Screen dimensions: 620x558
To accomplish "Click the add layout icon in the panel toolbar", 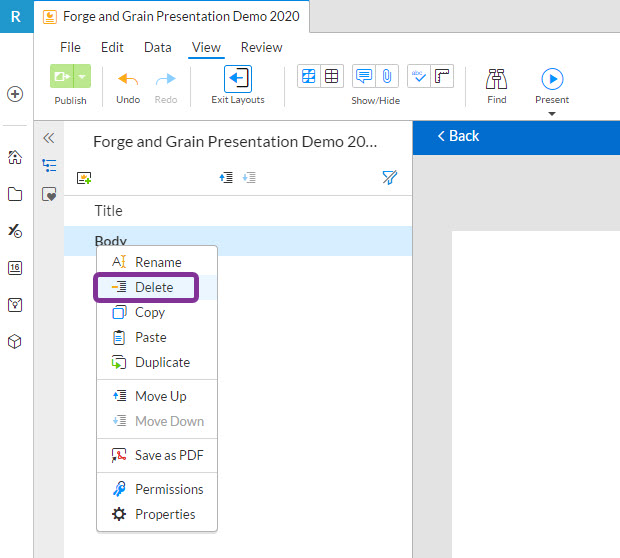I will 84,178.
